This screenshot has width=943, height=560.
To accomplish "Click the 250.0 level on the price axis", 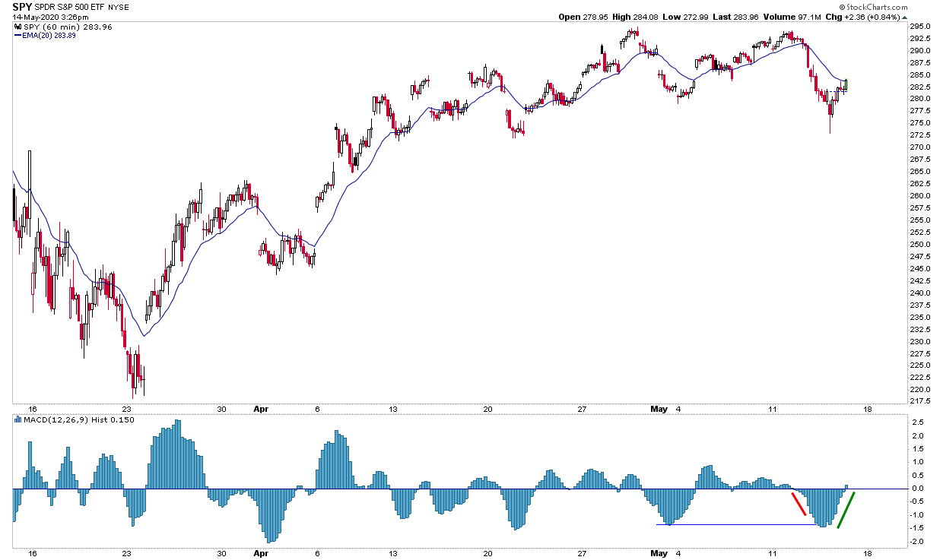I will [920, 245].
